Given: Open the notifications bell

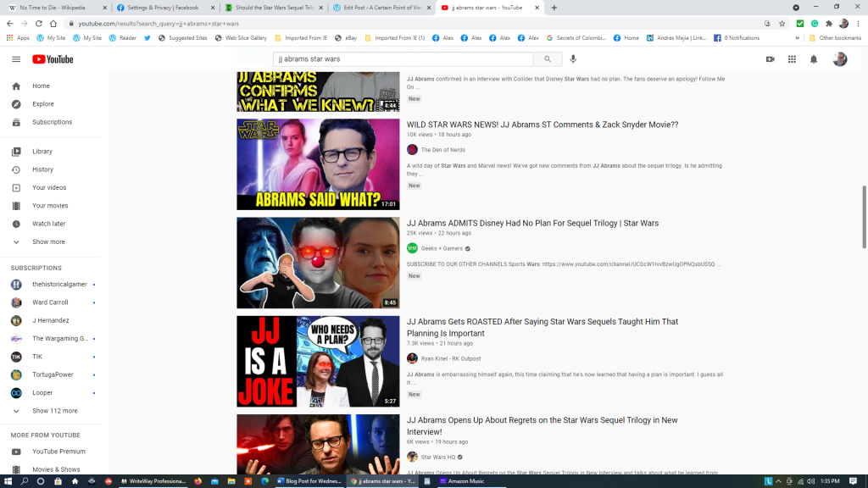Looking at the screenshot, I should click(814, 59).
